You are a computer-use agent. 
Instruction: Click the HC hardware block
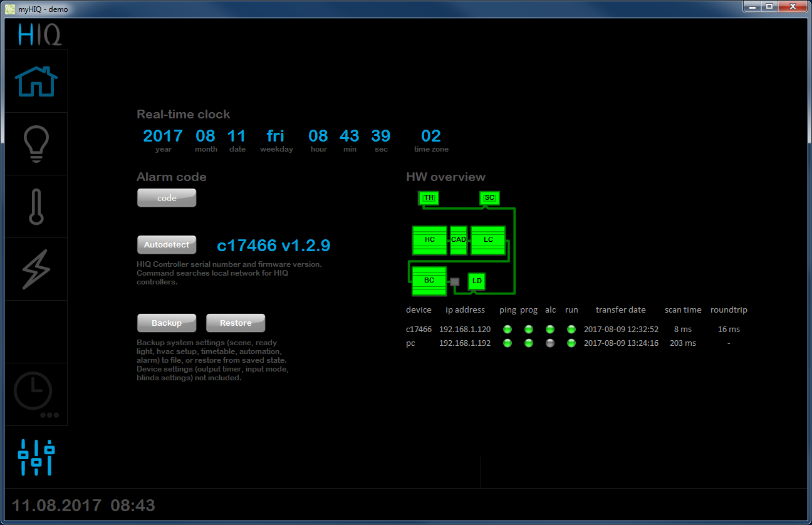tap(429, 240)
